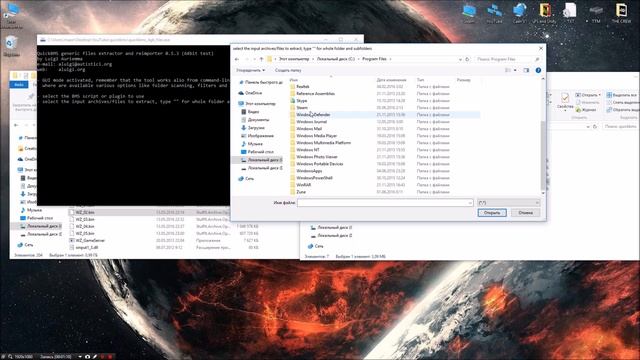Screen dimensions: 640x360
Task: Click the Program Files breadcrumb
Action: [374, 59]
